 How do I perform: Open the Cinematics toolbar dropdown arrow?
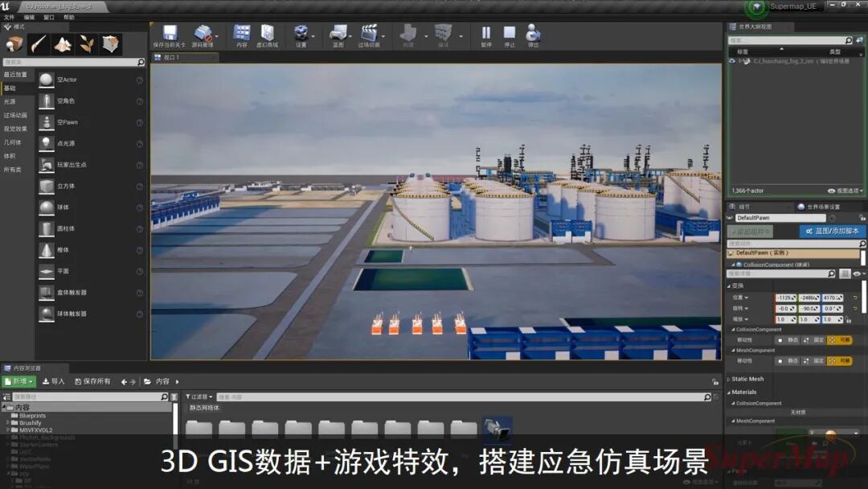coord(383,36)
